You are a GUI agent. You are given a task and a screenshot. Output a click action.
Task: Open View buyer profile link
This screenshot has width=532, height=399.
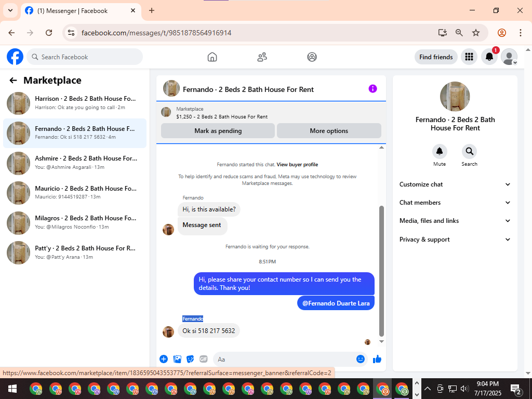[297, 165]
